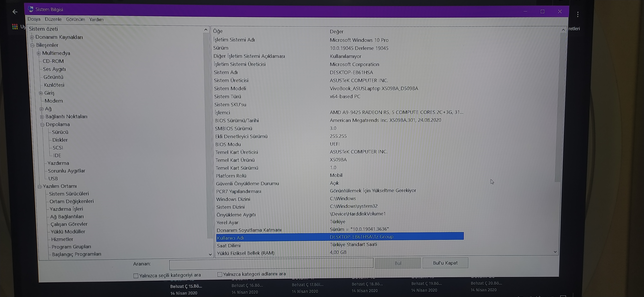Select Program Grupları tree item

71,247
